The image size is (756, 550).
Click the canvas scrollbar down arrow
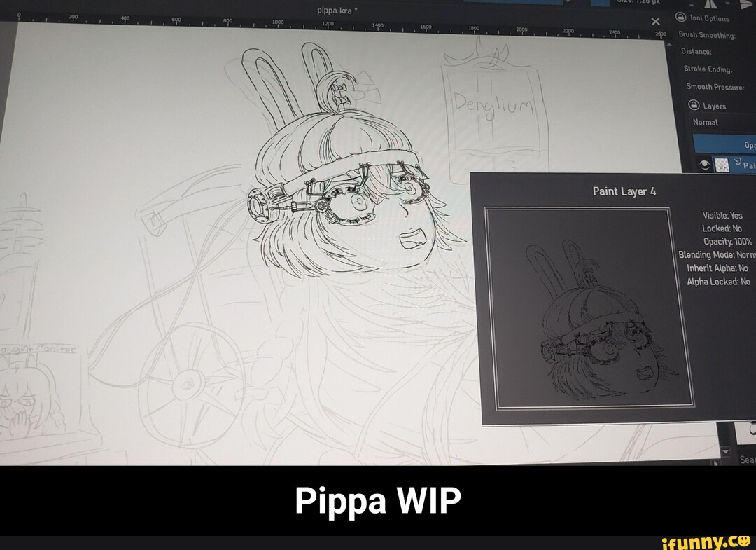(x=725, y=451)
